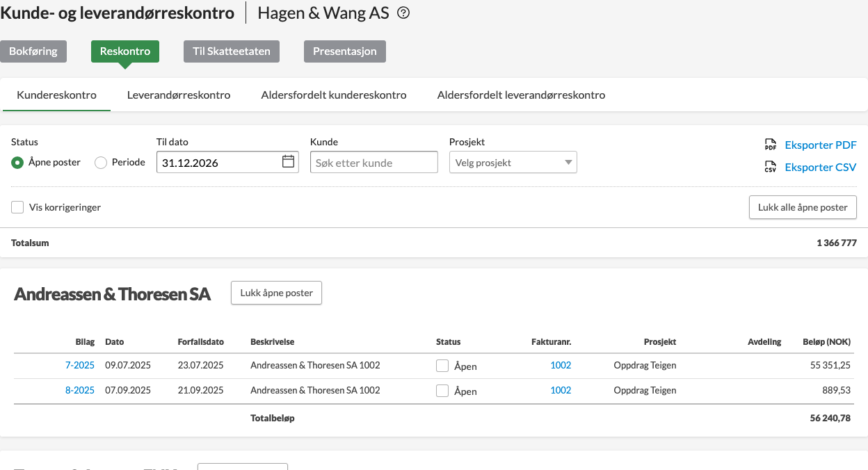Click Lukk åpne poster for Andreassen & Thoresen
The width and height of the screenshot is (868, 470).
pos(277,293)
